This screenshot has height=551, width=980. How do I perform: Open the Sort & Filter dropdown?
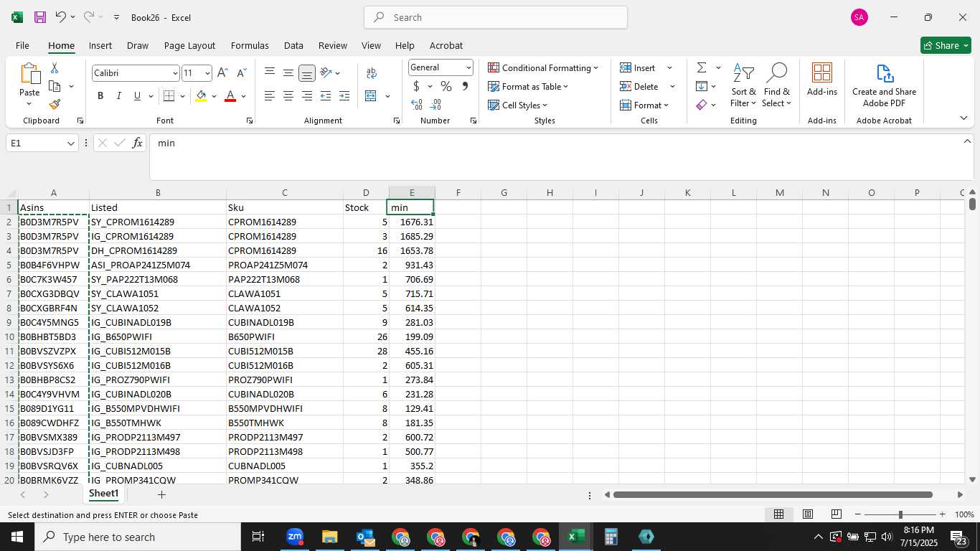coord(743,85)
